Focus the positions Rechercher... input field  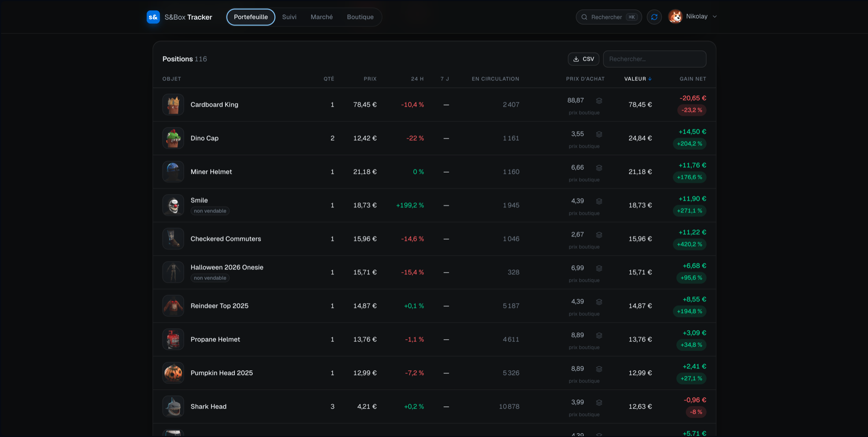pyautogui.click(x=654, y=59)
